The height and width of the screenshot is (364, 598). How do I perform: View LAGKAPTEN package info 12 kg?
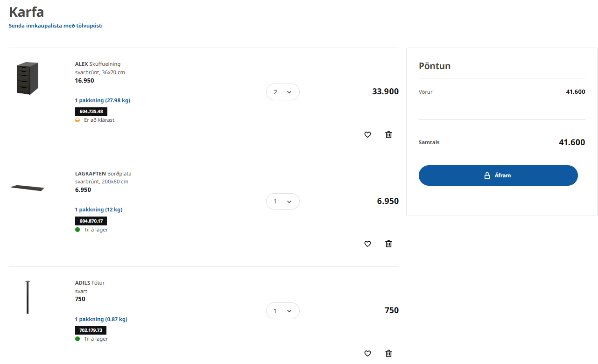click(98, 210)
